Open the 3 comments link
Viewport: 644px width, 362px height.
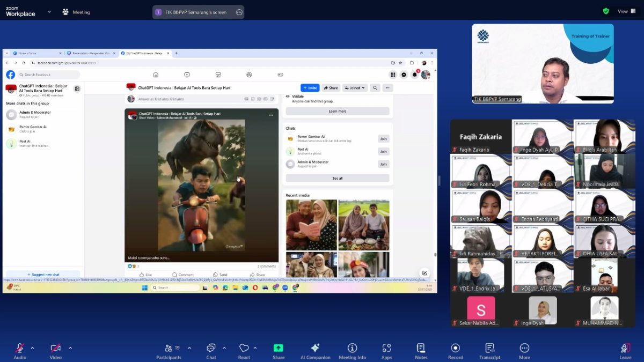click(x=267, y=266)
